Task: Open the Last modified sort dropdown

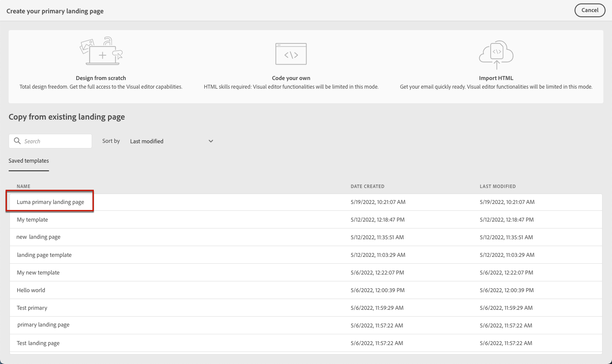Action: tap(171, 141)
